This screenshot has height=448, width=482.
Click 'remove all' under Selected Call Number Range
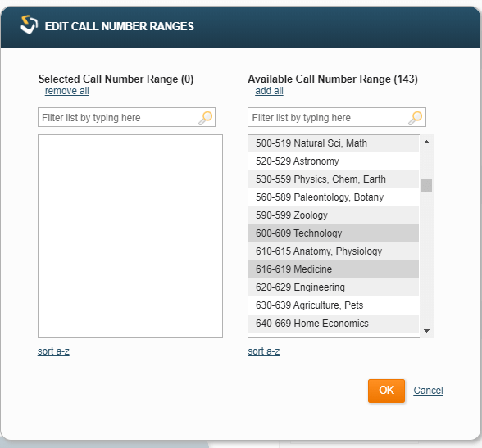[67, 91]
